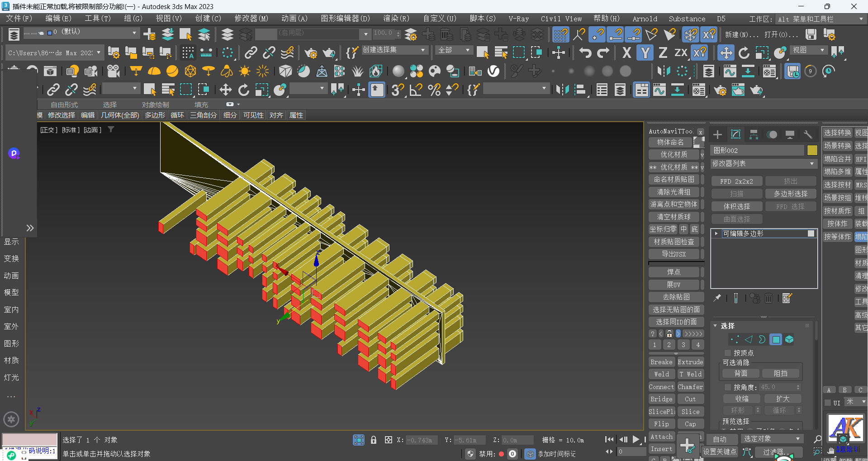This screenshot has height=461, width=868.
Task: Select Element sub-object level
Action: point(790,339)
